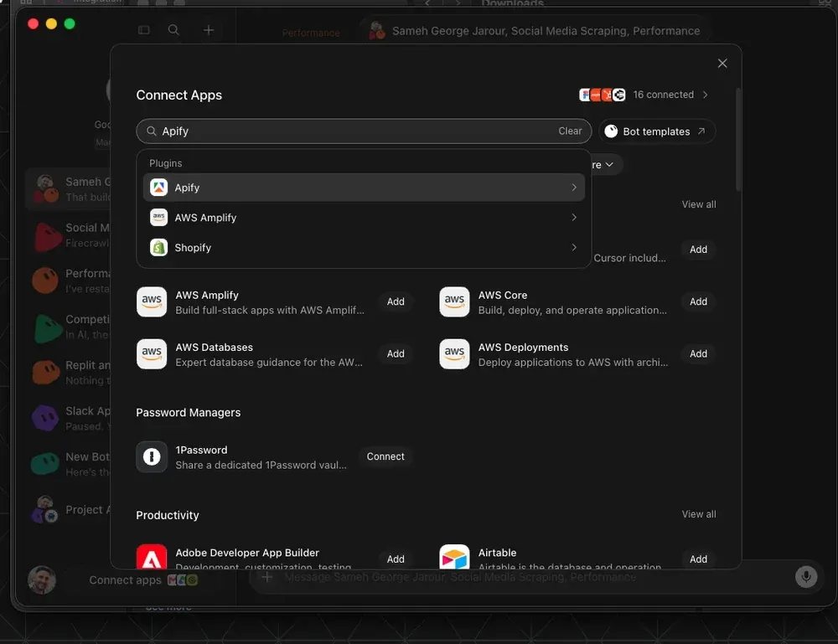Expand the AWS Amplify suggestion chevron
Image resolution: width=838 pixels, height=644 pixels.
coord(574,218)
